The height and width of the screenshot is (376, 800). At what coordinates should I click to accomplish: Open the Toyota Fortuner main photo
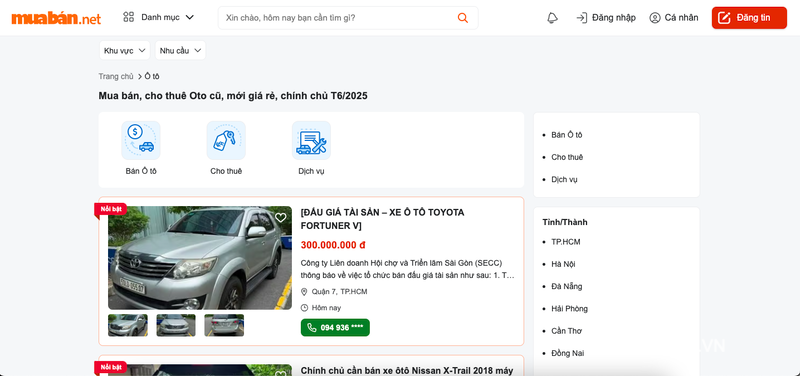point(199,258)
